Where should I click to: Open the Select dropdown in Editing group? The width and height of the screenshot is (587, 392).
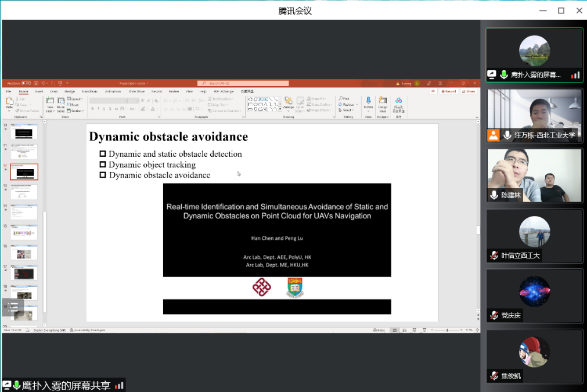347,110
